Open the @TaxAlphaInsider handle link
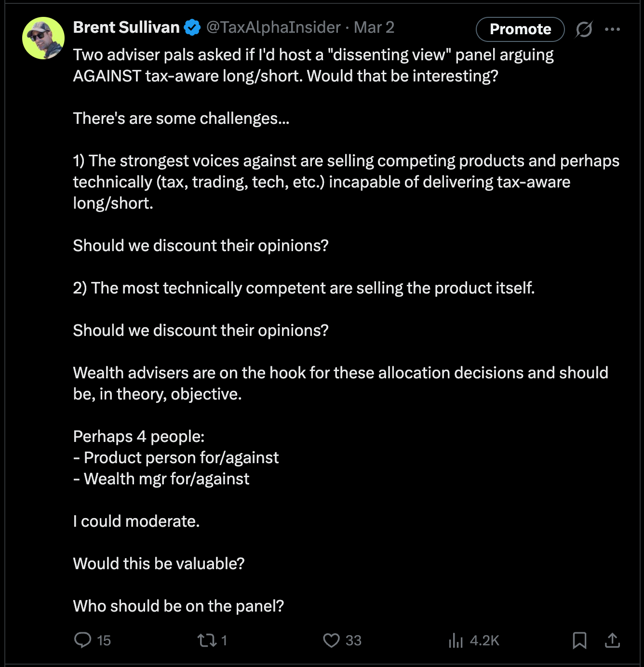The width and height of the screenshot is (644, 667). click(x=273, y=27)
